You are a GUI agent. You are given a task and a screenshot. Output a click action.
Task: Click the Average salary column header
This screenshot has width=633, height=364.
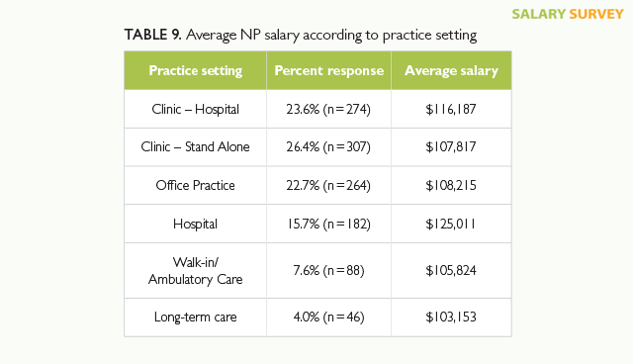tap(451, 70)
